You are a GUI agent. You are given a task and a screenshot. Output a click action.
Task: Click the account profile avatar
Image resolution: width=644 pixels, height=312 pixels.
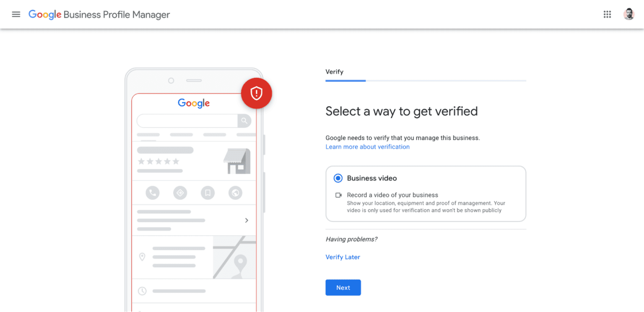(x=628, y=14)
